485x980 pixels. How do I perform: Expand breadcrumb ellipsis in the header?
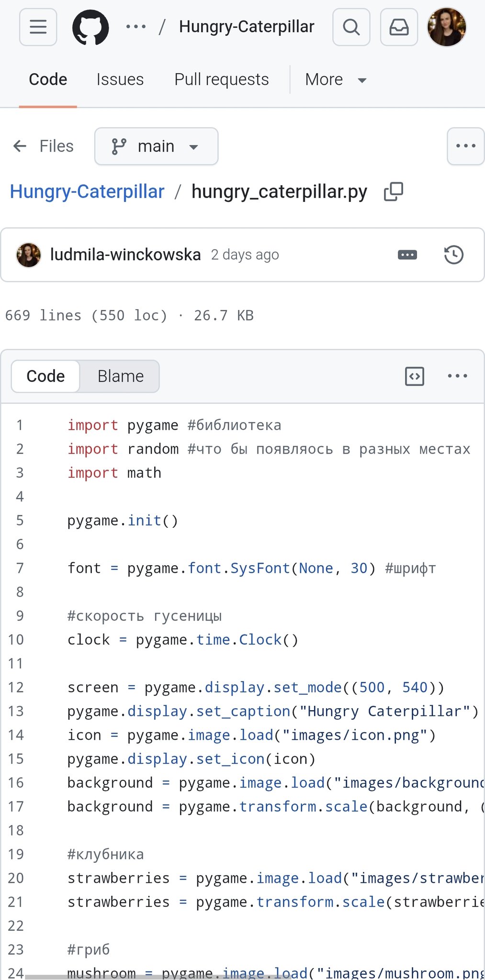136,27
